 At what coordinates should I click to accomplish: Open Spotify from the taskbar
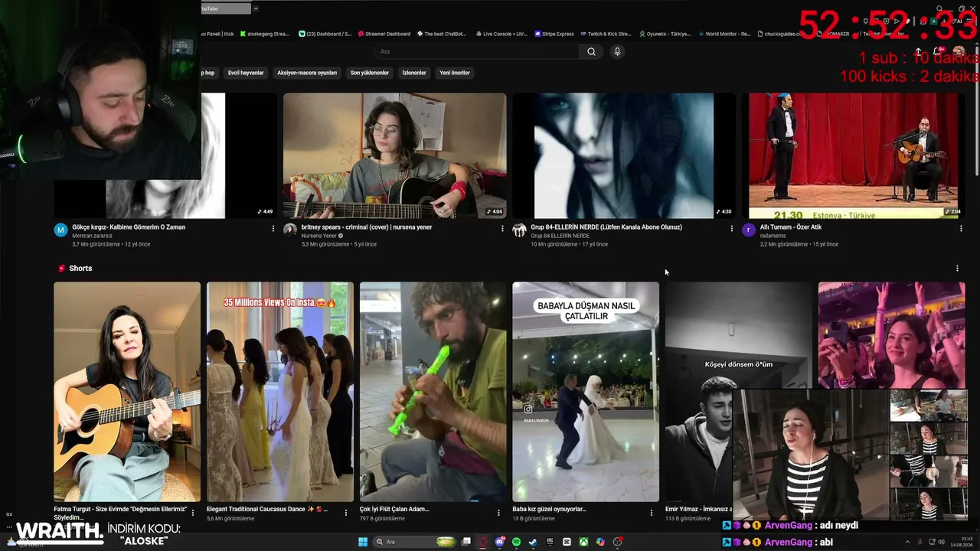[x=517, y=542]
